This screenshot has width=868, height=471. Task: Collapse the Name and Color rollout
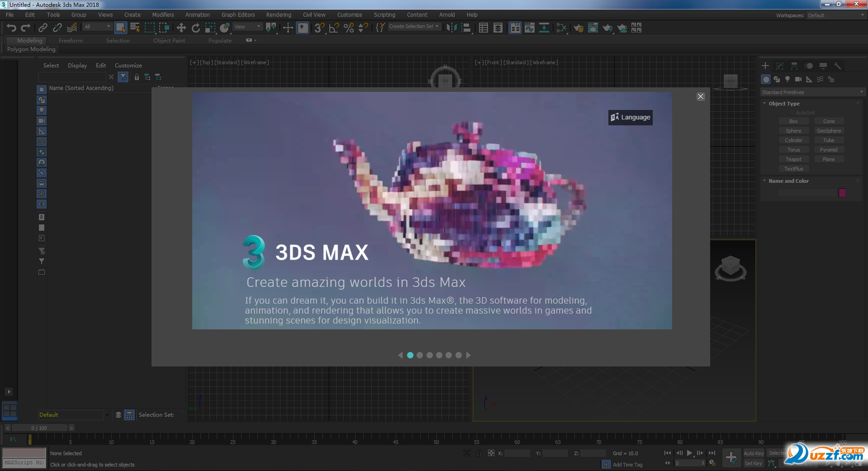pos(788,181)
